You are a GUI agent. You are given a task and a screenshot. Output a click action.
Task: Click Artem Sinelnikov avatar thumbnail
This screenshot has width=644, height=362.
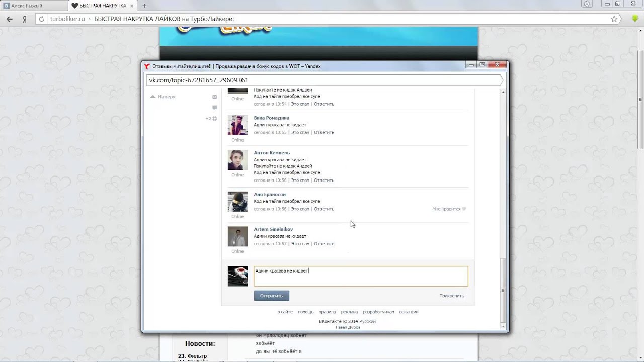pos(238,236)
